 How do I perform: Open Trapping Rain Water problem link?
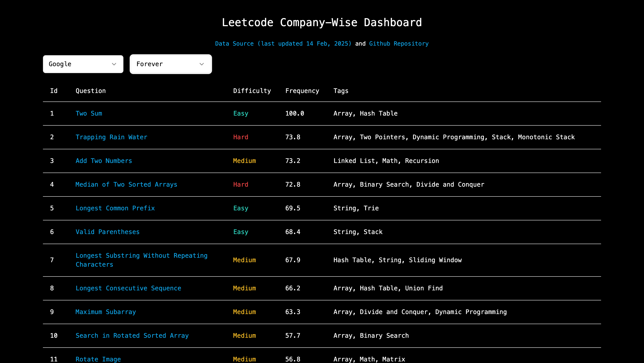pyautogui.click(x=112, y=137)
